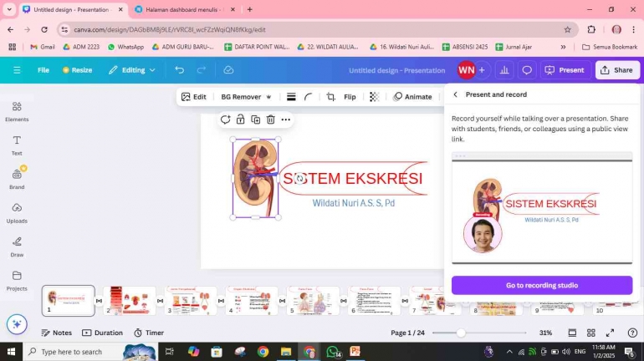Open the Elements sidebar panel
644x361 pixels.
pyautogui.click(x=17, y=112)
